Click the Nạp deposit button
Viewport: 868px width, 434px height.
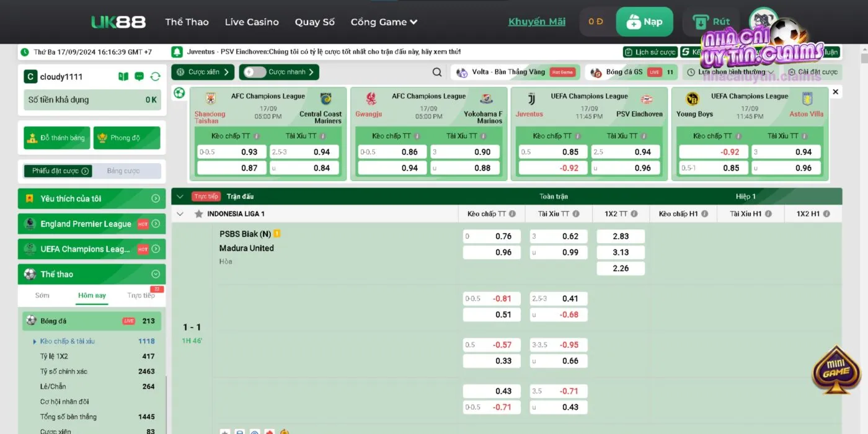644,22
